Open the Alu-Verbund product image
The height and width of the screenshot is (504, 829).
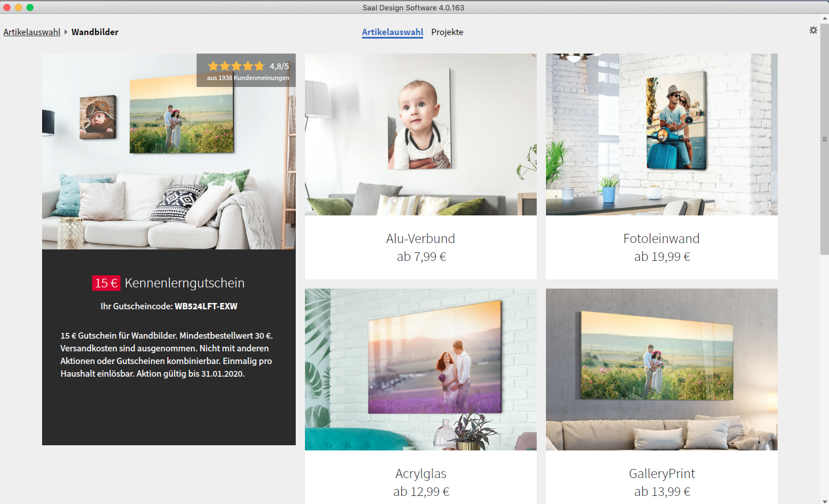click(x=420, y=134)
